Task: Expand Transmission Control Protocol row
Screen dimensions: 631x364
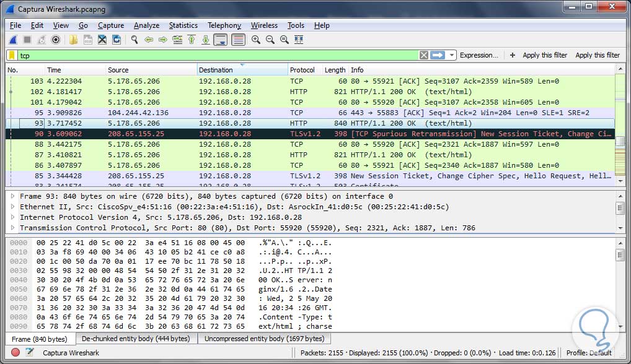Action: 12,228
